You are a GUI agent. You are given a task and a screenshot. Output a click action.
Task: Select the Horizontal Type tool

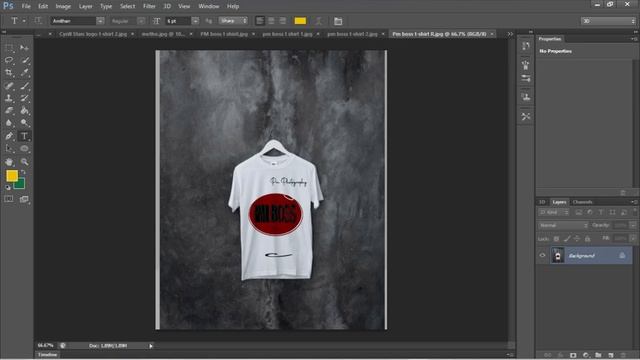[x=24, y=136]
